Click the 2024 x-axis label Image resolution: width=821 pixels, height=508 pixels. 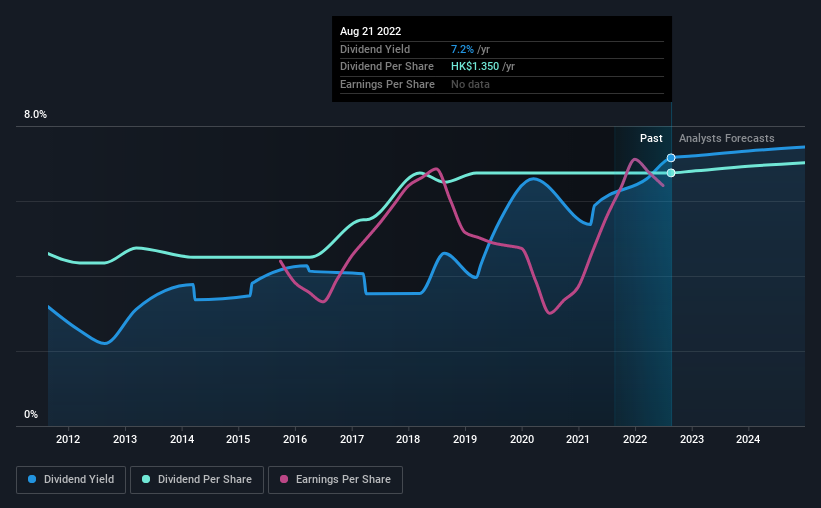pyautogui.click(x=748, y=439)
